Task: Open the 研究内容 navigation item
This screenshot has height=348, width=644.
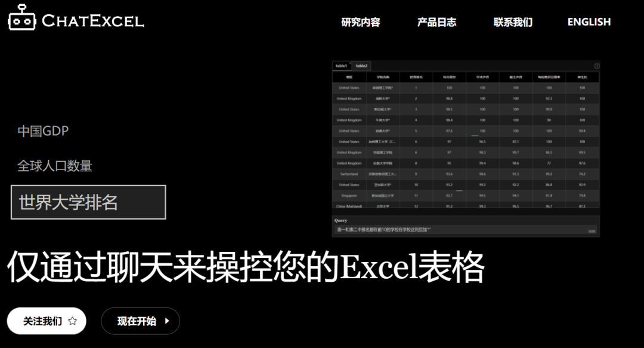Action: tap(361, 22)
